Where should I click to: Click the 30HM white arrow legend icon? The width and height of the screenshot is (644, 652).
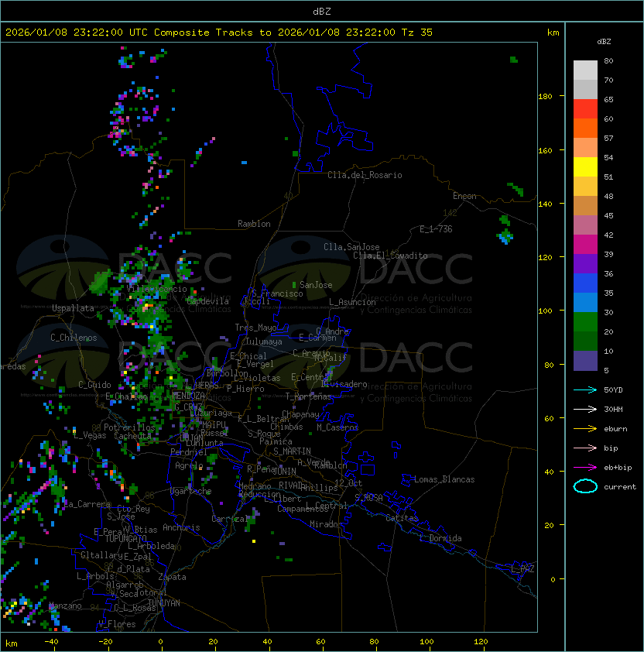point(585,409)
